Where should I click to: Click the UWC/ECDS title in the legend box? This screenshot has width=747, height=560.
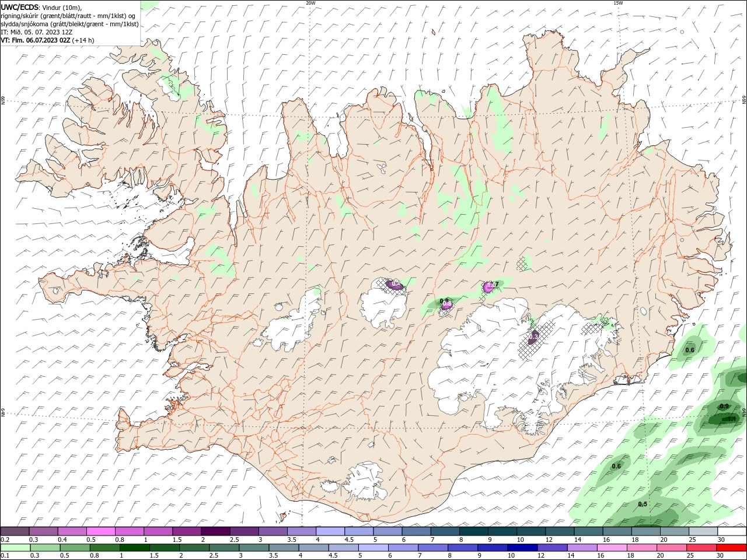point(20,7)
